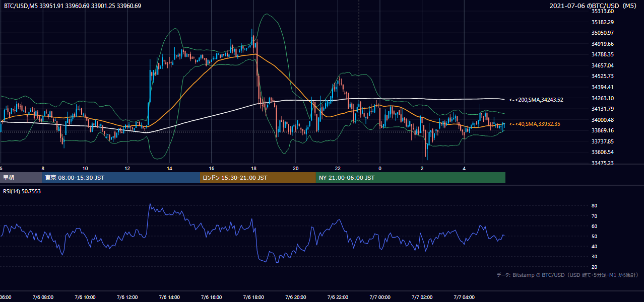Viewport: 644px width, 302px height.
Task: Click the 34525.73 price axis label
Action: coord(603,76)
